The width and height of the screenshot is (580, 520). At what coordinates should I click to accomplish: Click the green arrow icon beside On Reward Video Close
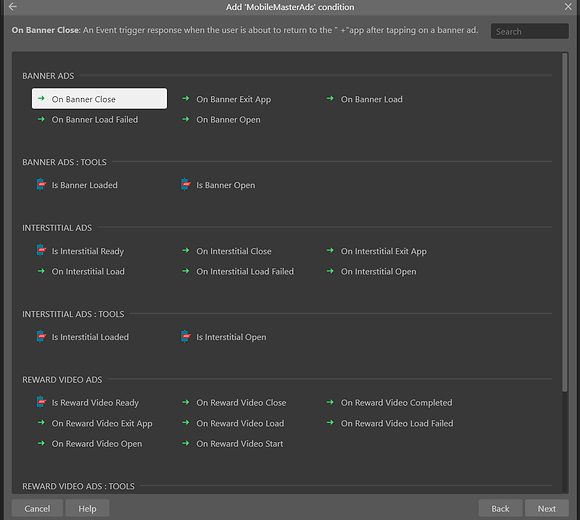(186, 402)
